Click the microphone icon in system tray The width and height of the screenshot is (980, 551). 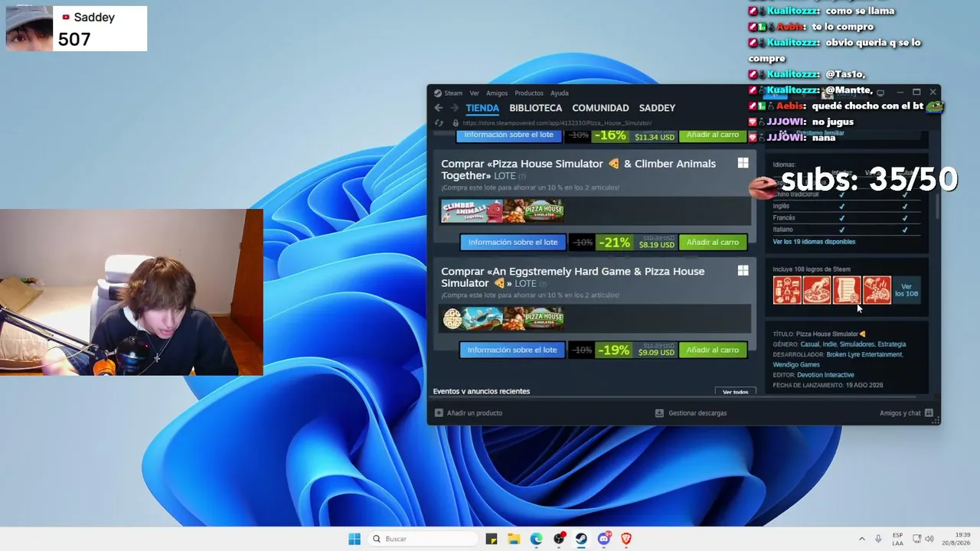click(878, 539)
